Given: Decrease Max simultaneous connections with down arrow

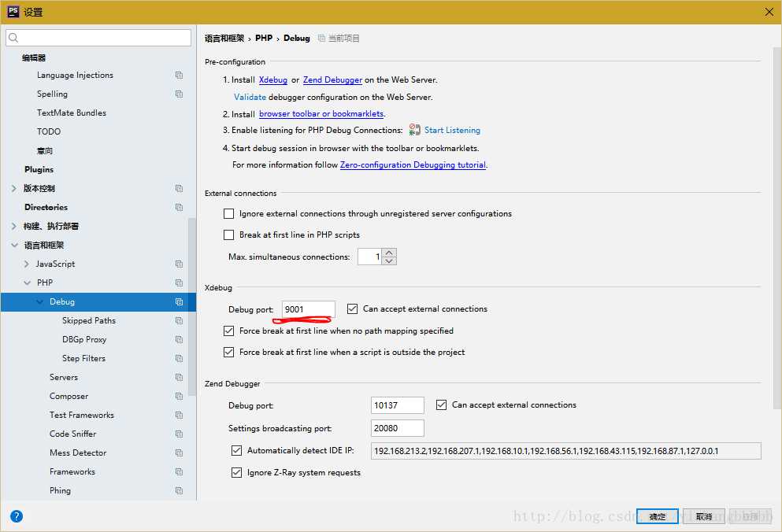Looking at the screenshot, I should (390, 260).
